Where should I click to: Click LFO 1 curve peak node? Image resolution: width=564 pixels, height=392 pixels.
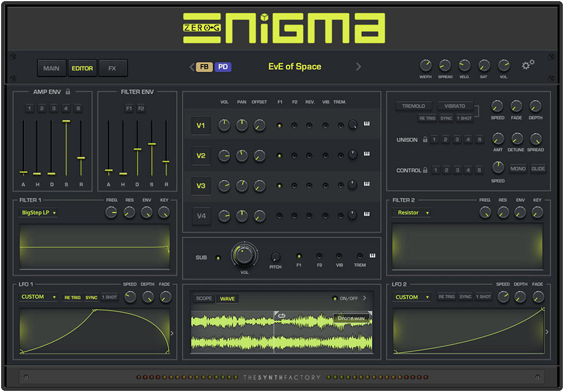(x=94, y=310)
